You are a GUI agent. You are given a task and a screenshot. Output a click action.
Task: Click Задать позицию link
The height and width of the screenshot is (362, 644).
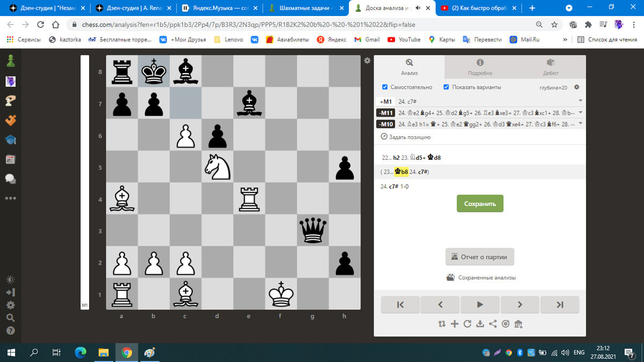406,137
